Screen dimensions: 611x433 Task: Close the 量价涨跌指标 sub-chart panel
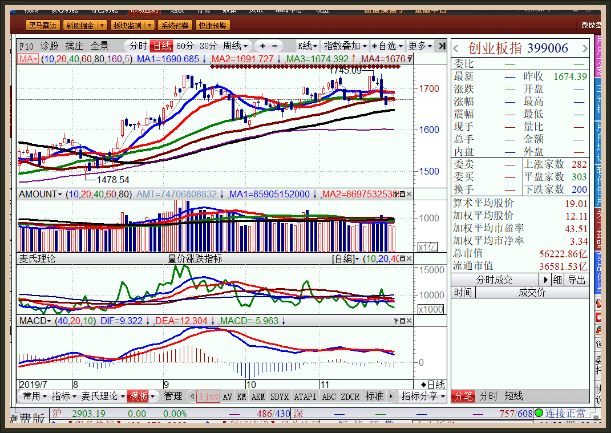409,258
